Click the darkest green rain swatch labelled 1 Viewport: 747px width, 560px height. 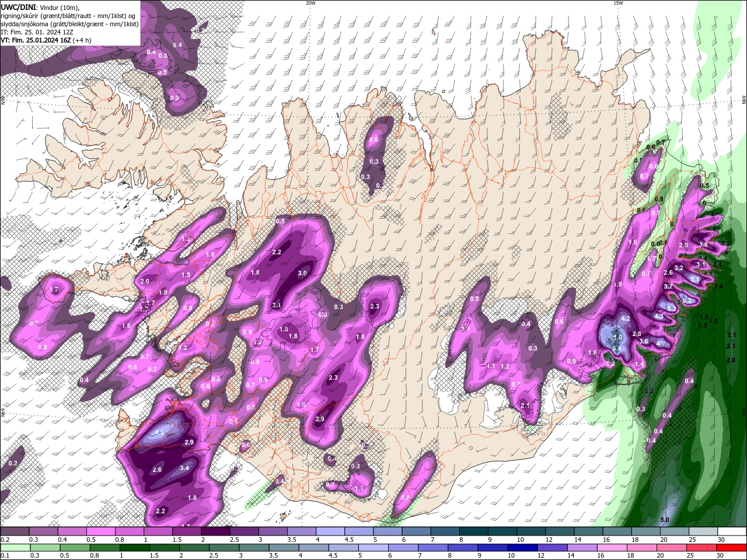tap(134, 548)
